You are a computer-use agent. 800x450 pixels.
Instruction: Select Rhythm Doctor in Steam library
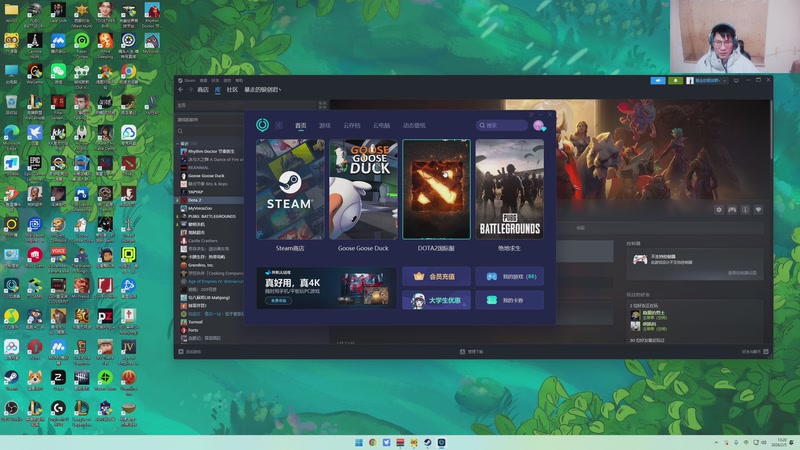(210, 152)
